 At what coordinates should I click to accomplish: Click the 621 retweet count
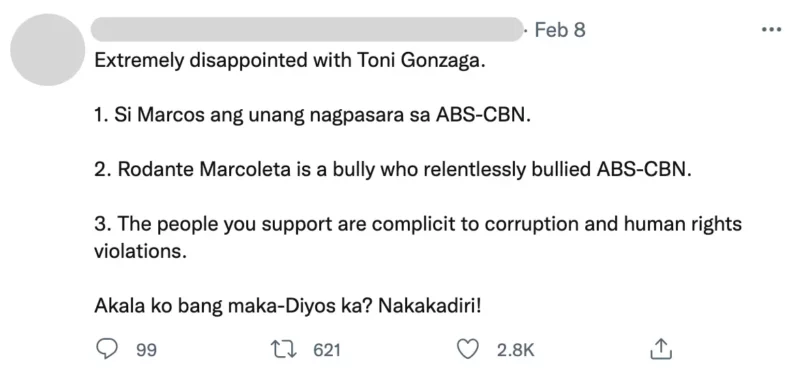[x=326, y=350]
